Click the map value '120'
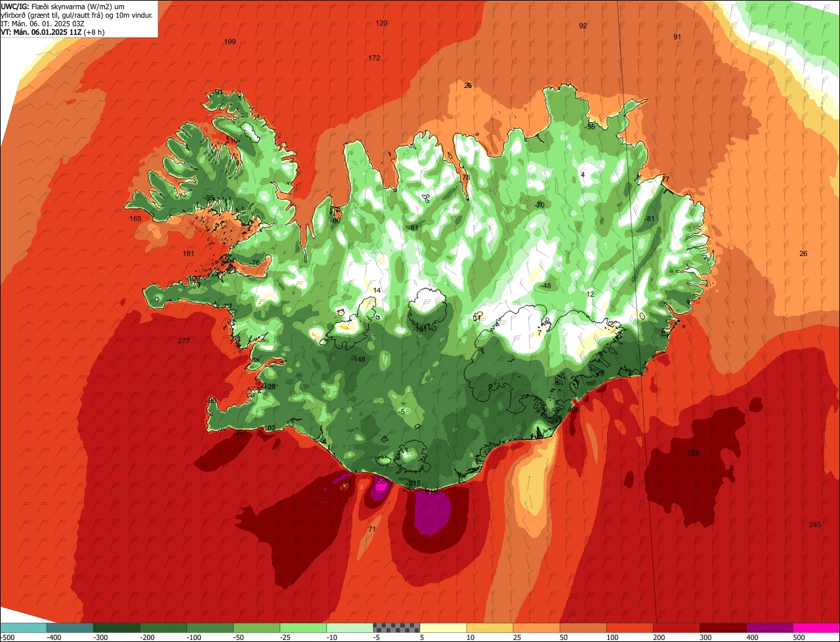The height and width of the screenshot is (642, 840). 381,23
